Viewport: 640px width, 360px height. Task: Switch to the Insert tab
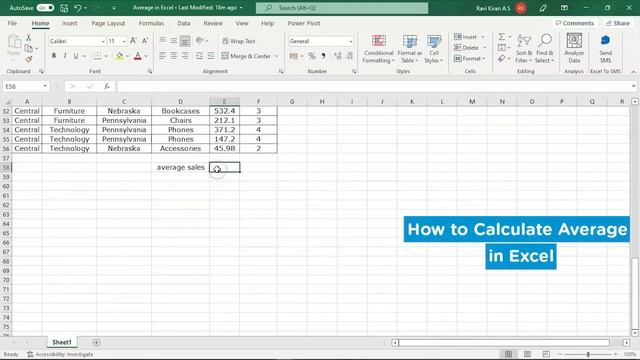pyautogui.click(x=70, y=23)
